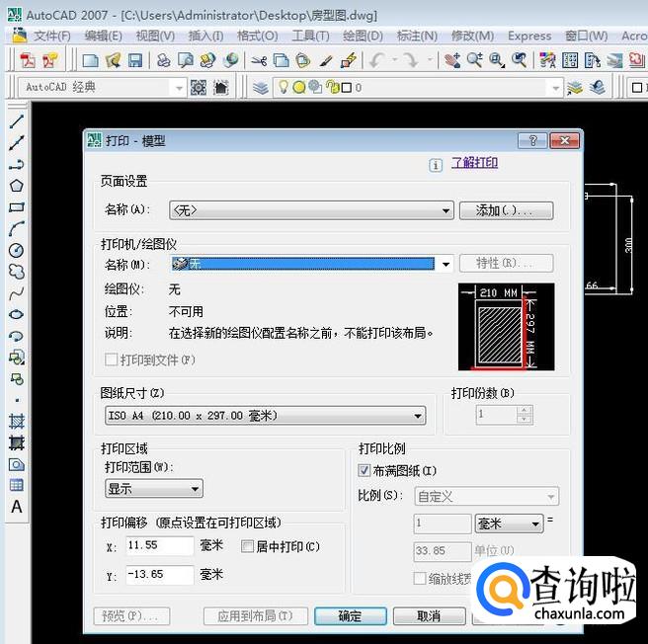Select the Ellipse tool
Viewport: 648px width, 644px height.
tap(17, 314)
